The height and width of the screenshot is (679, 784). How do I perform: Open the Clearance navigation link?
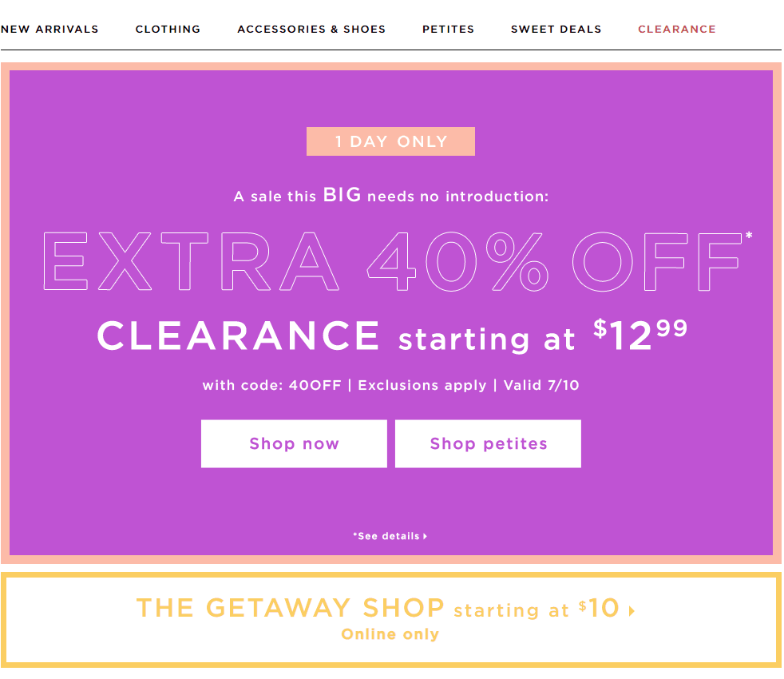click(x=677, y=29)
